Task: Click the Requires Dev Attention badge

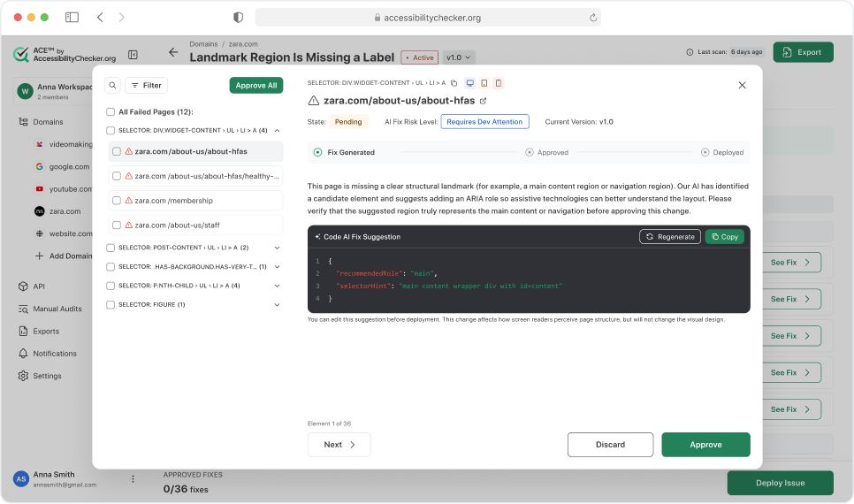Action: [x=484, y=121]
